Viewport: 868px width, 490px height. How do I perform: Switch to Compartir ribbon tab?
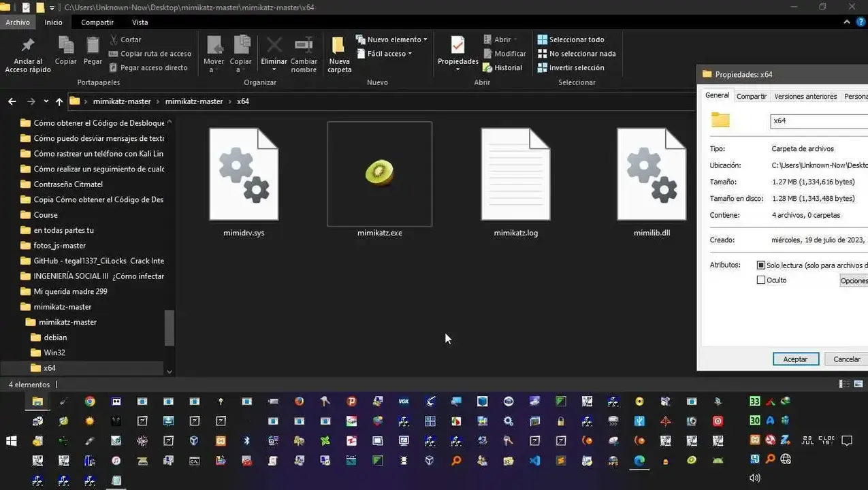point(97,22)
